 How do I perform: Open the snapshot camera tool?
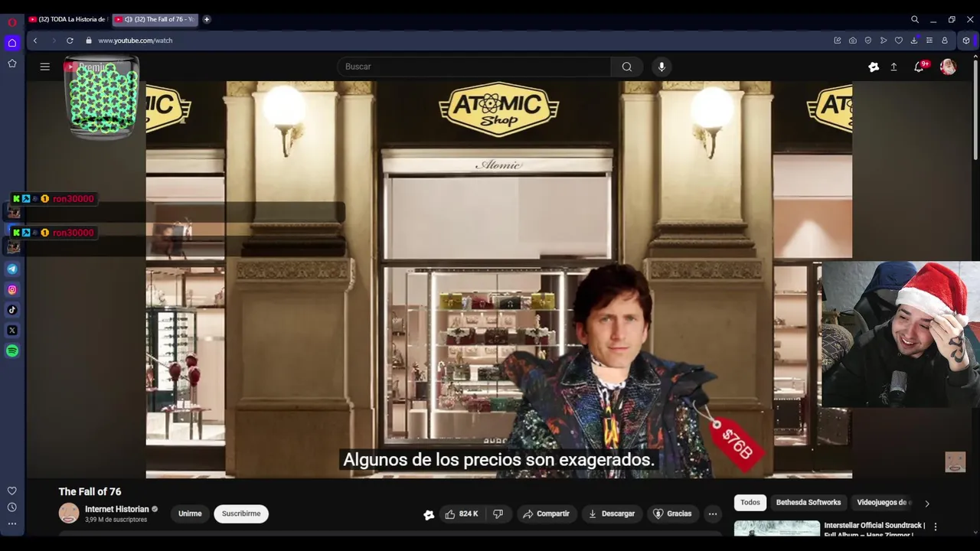852,41
